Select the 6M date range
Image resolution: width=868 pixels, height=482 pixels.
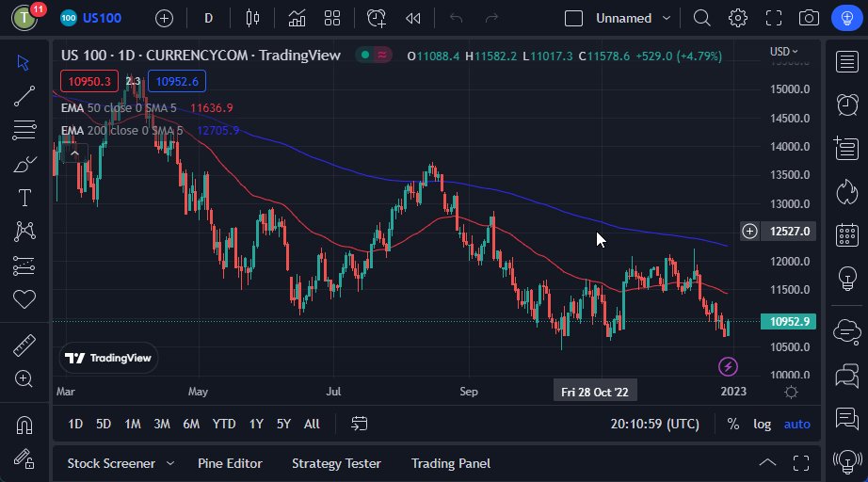click(x=191, y=425)
